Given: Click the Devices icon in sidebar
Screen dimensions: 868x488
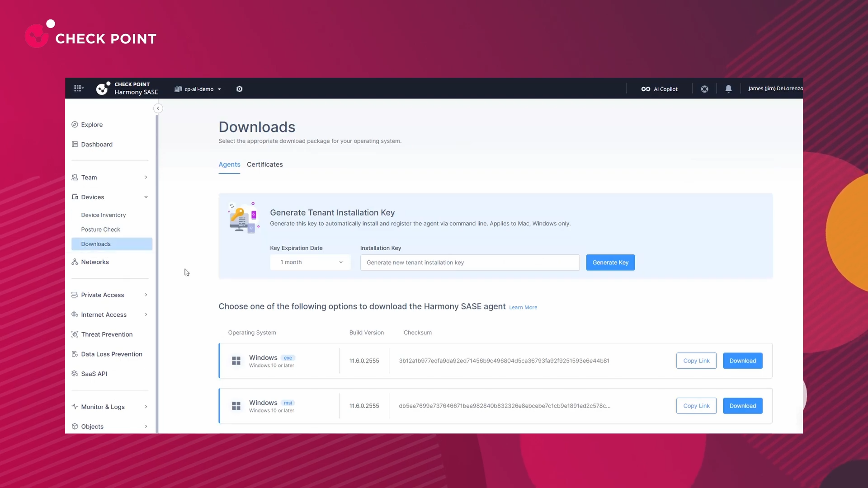Looking at the screenshot, I should pos(75,197).
